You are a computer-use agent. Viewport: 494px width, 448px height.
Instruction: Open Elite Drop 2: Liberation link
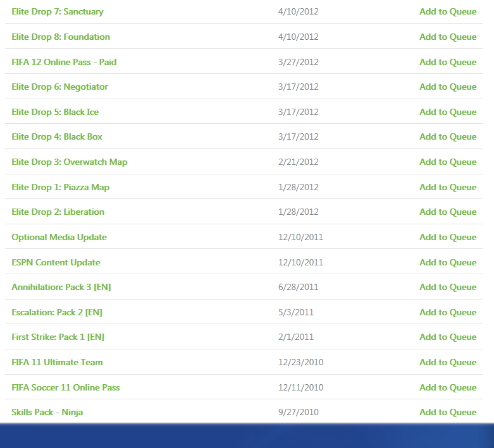58,212
